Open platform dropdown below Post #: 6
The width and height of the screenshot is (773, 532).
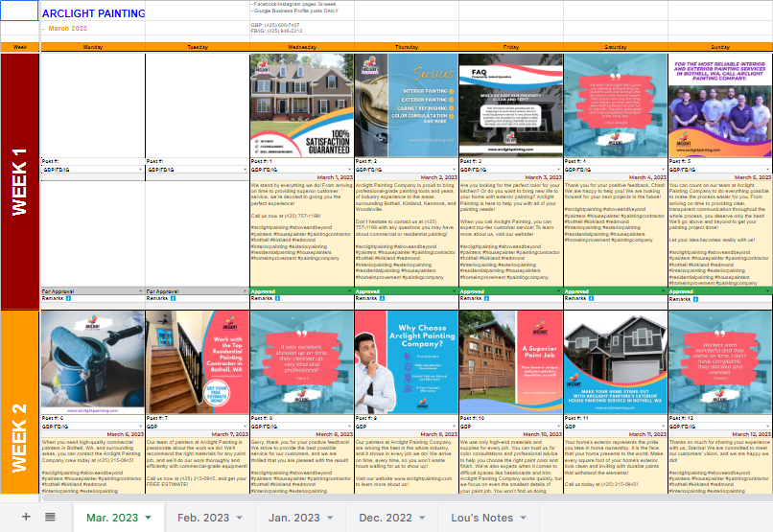(140, 427)
